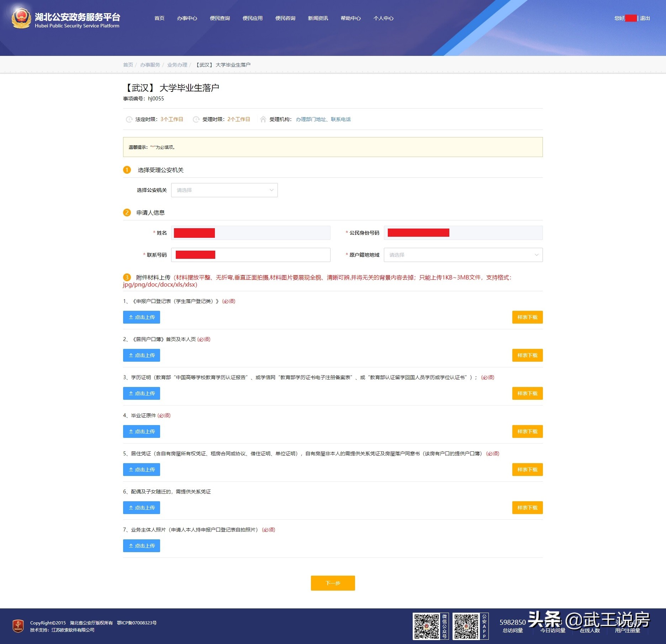
Task: Open the 便民查询 navigation item
Action: 220,18
